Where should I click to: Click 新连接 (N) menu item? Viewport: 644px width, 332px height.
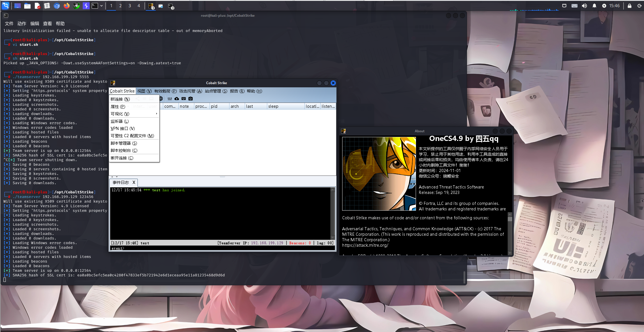[x=120, y=99]
